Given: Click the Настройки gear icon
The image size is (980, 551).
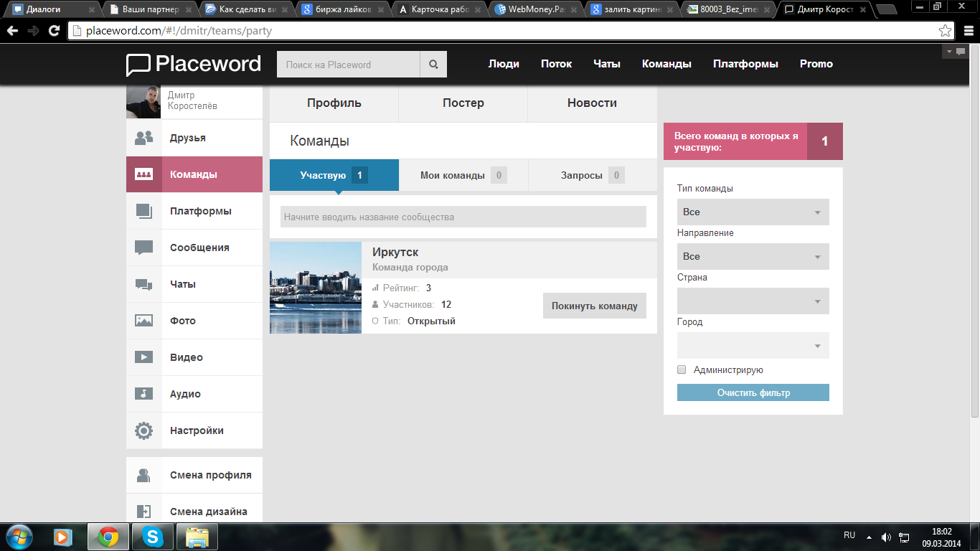Looking at the screenshot, I should pyautogui.click(x=144, y=430).
